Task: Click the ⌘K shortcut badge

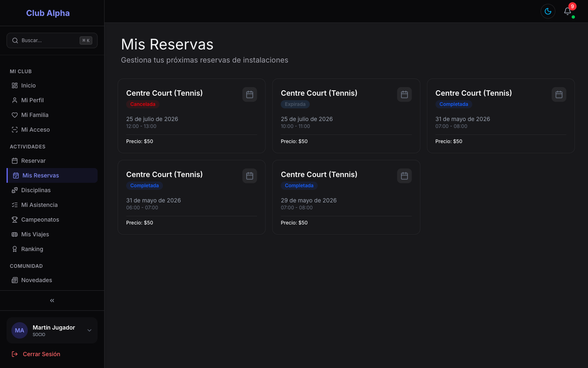Action: 86,40
